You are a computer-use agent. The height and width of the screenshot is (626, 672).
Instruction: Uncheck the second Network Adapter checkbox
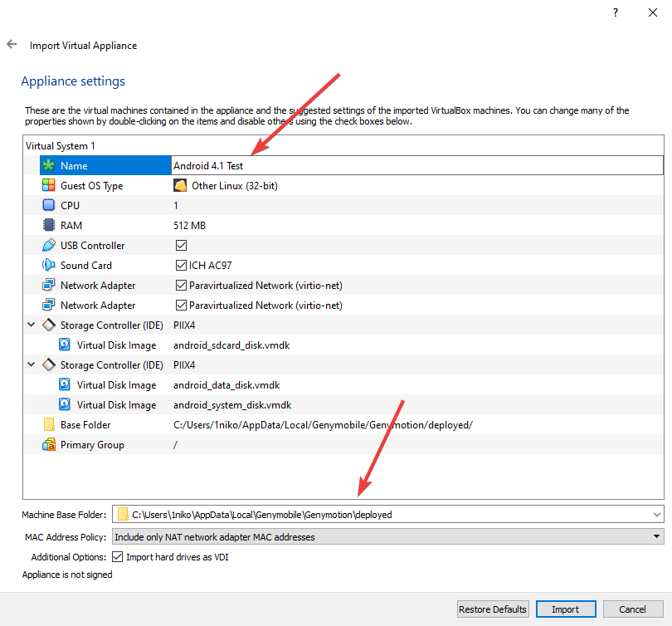pyautogui.click(x=182, y=305)
